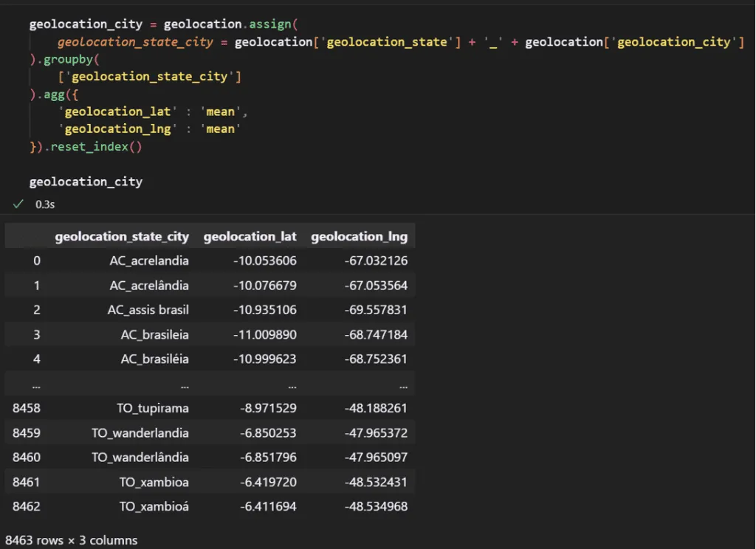Viewport: 756px width, 549px height.
Task: Select the geolocation_lng column header in the table
Action: pyautogui.click(x=360, y=237)
